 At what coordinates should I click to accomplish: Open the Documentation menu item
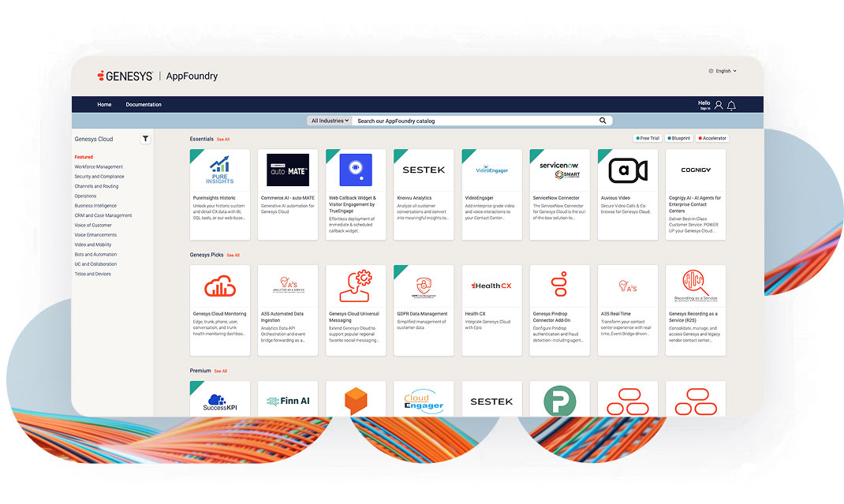[144, 104]
